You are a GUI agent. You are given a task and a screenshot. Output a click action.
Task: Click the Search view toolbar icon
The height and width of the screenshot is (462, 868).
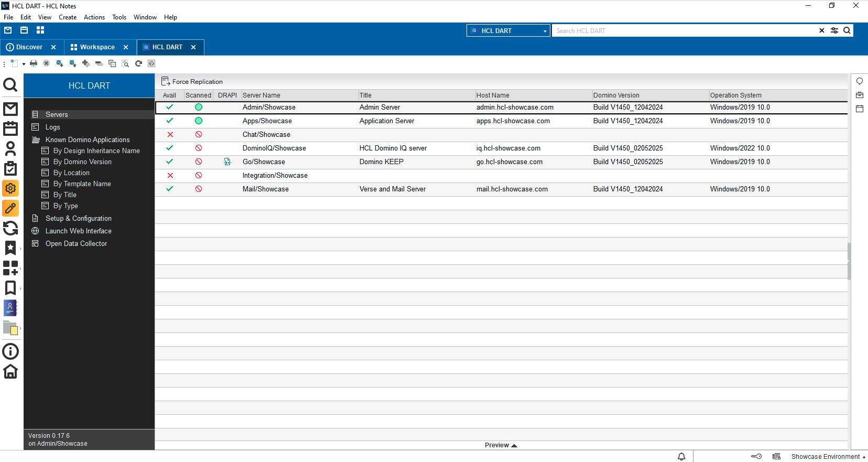pyautogui.click(x=125, y=63)
